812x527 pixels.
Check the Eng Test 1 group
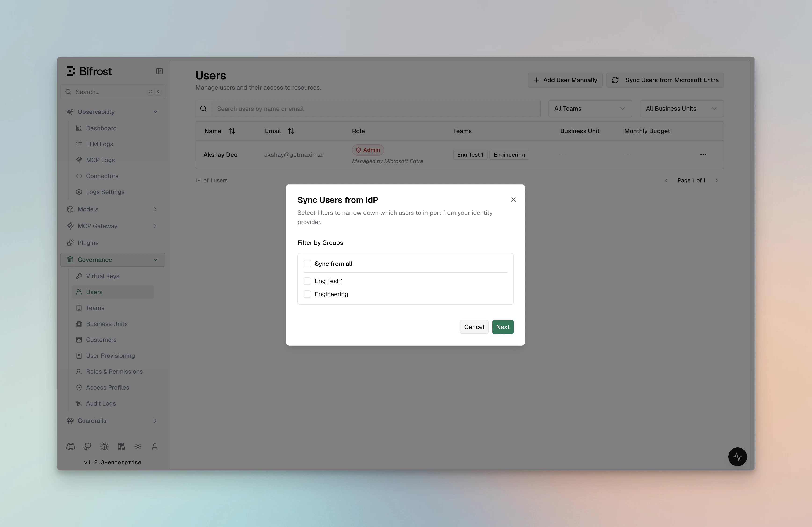307,281
